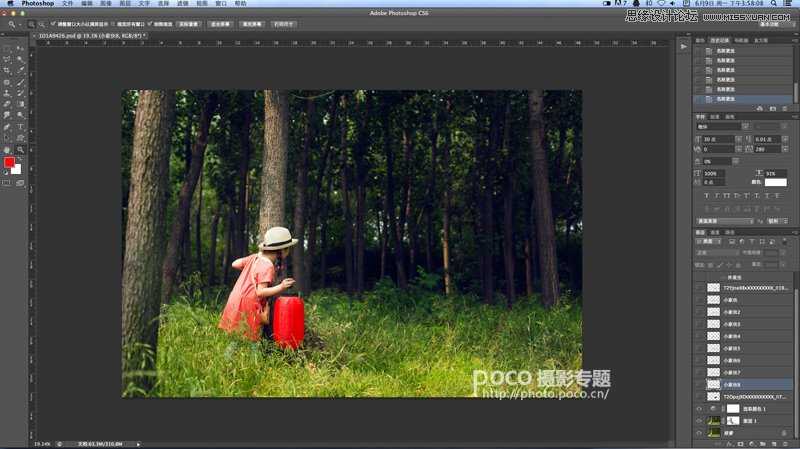This screenshot has width=800, height=449.
Task: Select the Clone Stamp tool
Action: point(7,93)
